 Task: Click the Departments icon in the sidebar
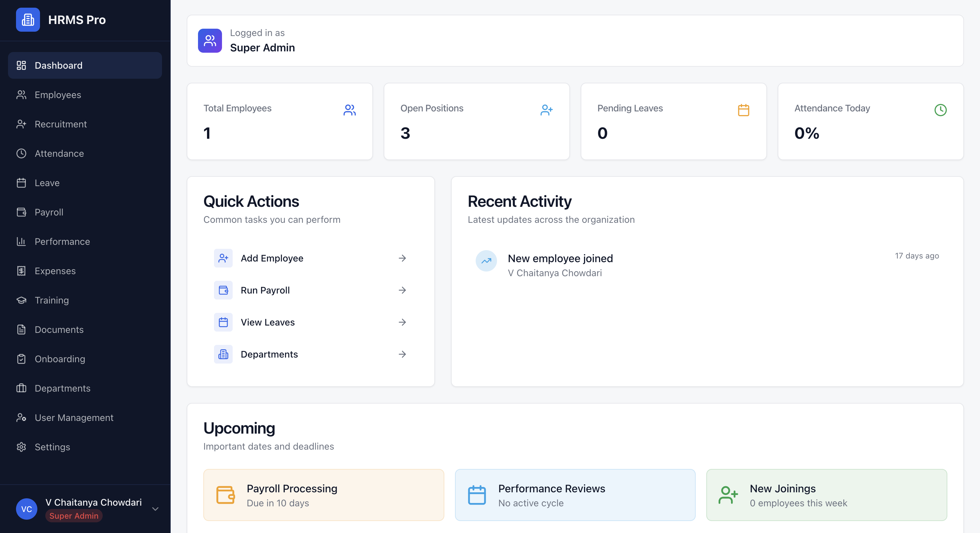(x=21, y=388)
